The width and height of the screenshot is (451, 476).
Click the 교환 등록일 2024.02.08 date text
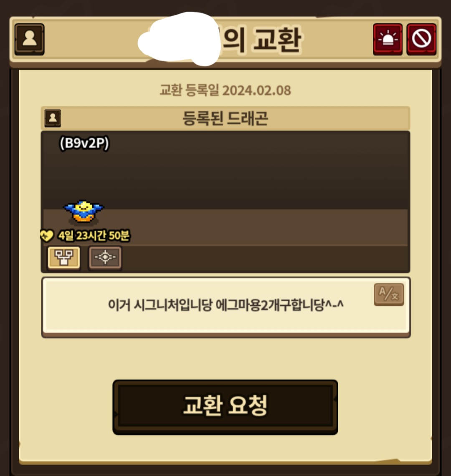coord(225,90)
